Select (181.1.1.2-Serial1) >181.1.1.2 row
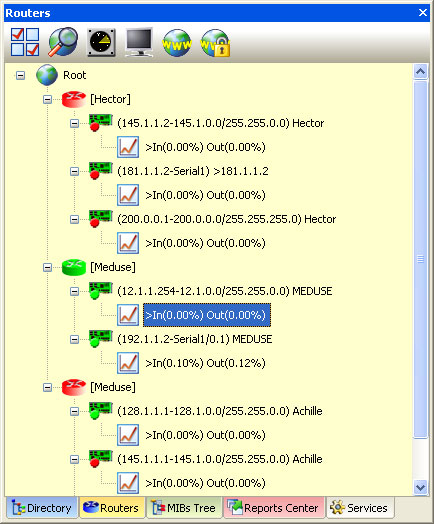434x524 pixels. pos(193,171)
